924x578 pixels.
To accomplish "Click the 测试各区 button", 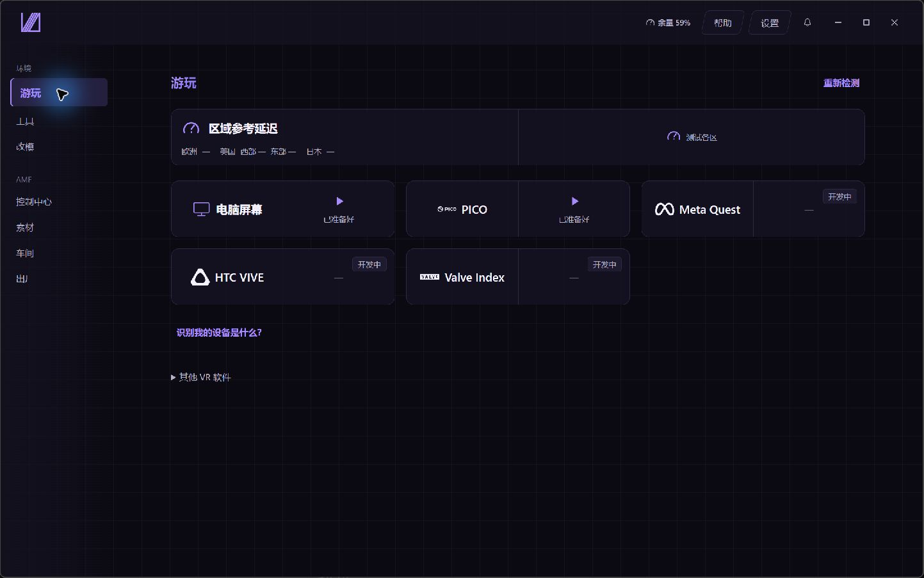I will coord(692,137).
